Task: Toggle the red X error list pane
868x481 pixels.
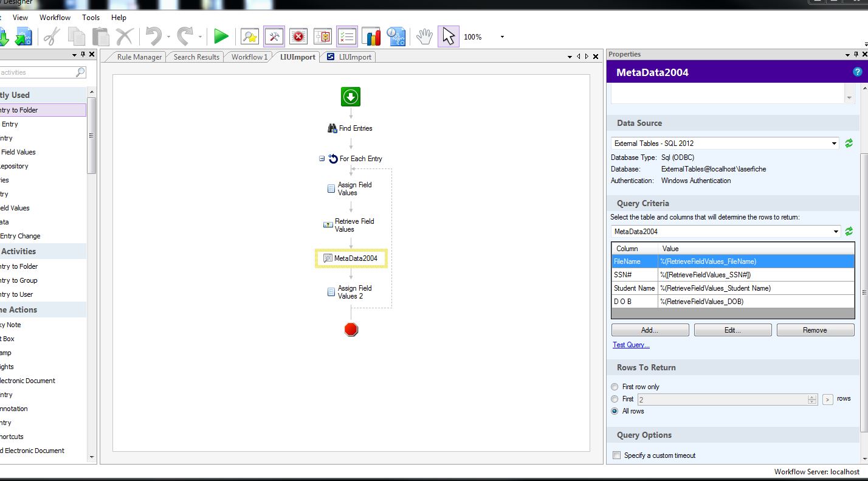Action: click(298, 37)
